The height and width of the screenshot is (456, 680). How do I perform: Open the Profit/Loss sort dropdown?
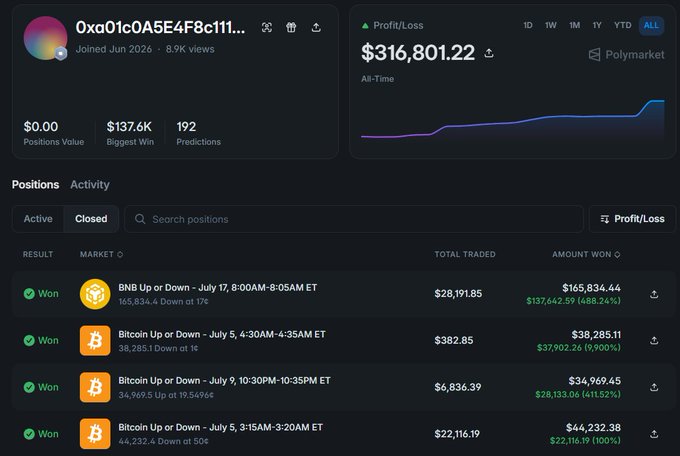coord(632,219)
